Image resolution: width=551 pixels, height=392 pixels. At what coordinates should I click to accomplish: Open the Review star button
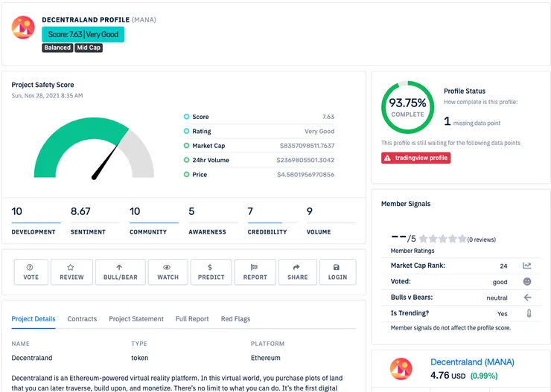(71, 272)
